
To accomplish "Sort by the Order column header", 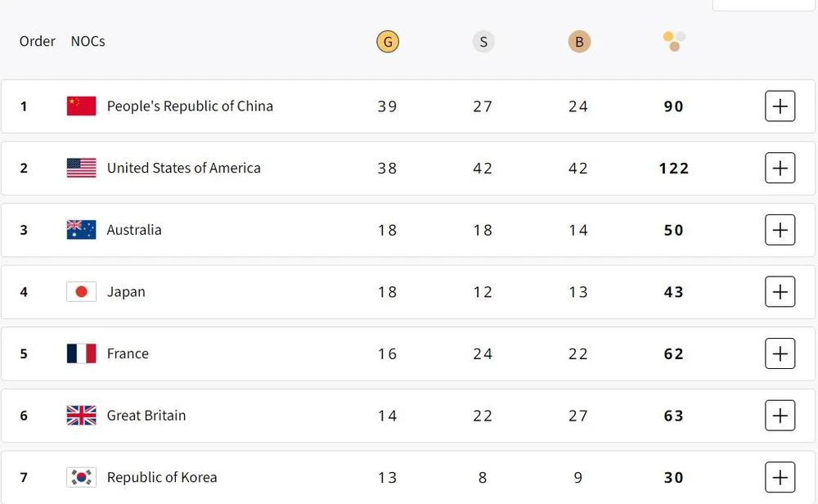I will click(x=38, y=41).
